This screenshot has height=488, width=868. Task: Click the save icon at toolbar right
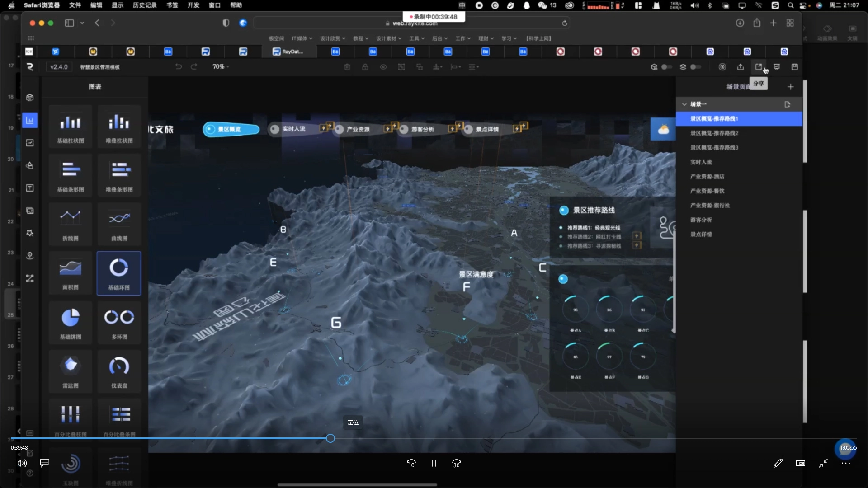pyautogui.click(x=794, y=67)
